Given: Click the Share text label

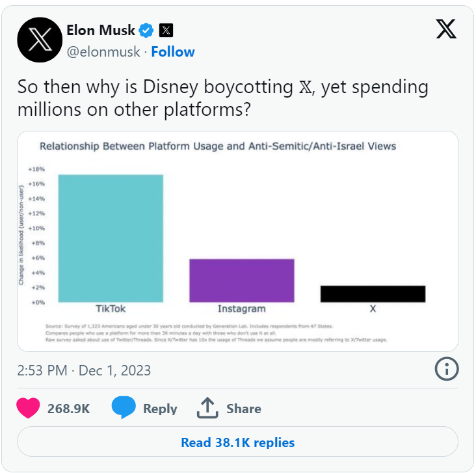Looking at the screenshot, I should 244,409.
